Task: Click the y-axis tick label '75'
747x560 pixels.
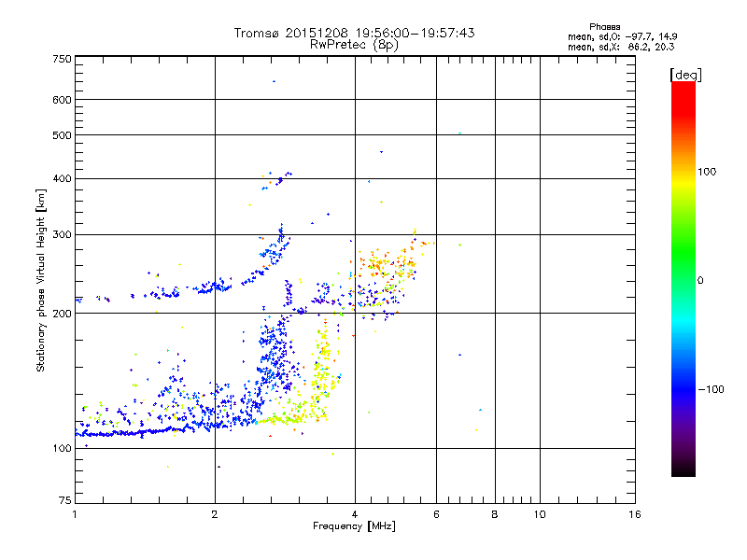Action: click(65, 500)
